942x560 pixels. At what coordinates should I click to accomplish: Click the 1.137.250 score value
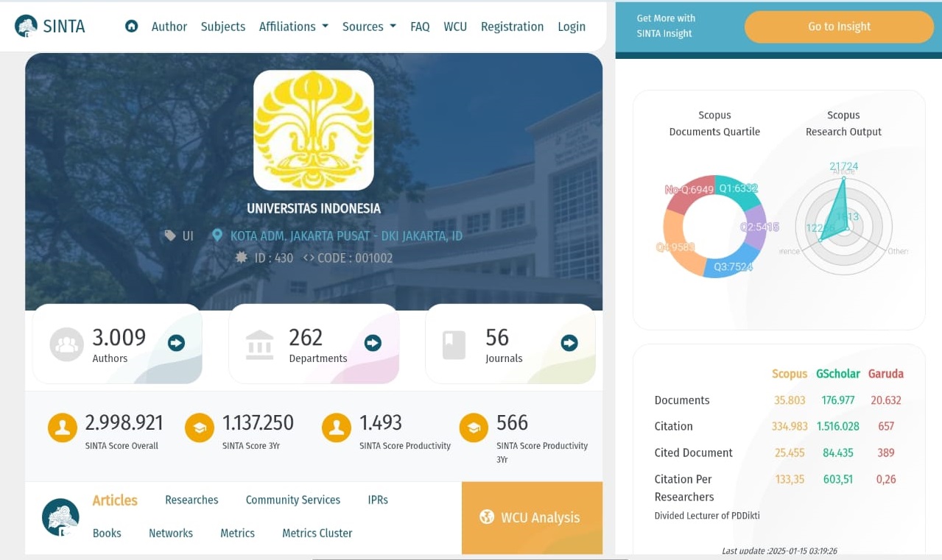tap(259, 422)
